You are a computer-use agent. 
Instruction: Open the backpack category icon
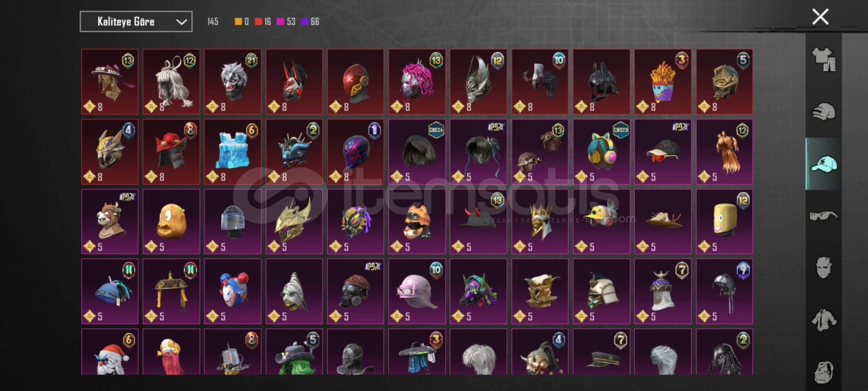point(824,371)
